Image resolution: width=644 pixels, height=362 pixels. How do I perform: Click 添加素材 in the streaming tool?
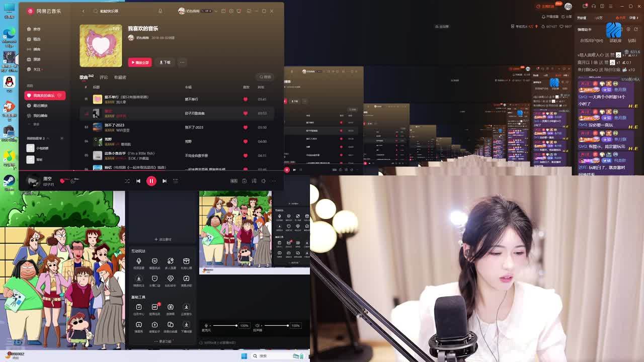[163, 239]
